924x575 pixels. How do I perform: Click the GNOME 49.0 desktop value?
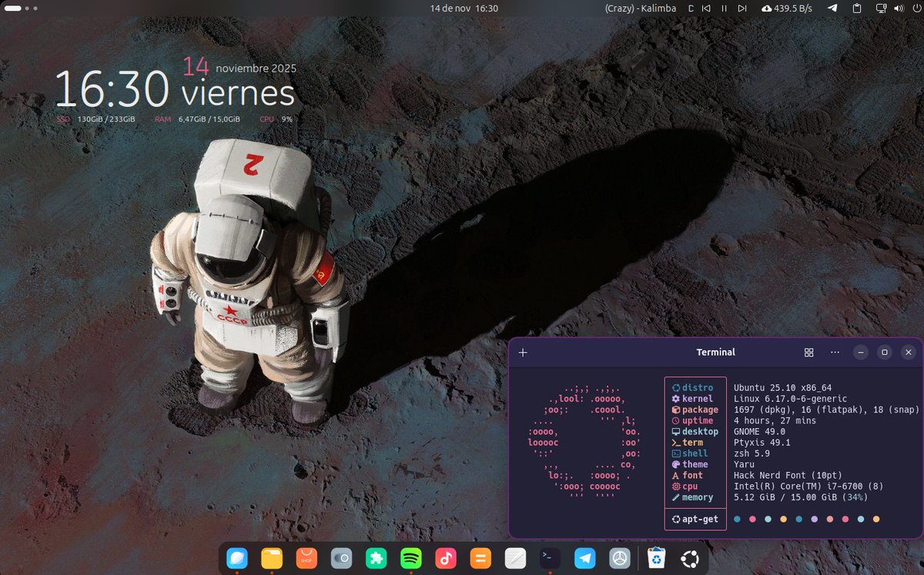[x=760, y=432]
